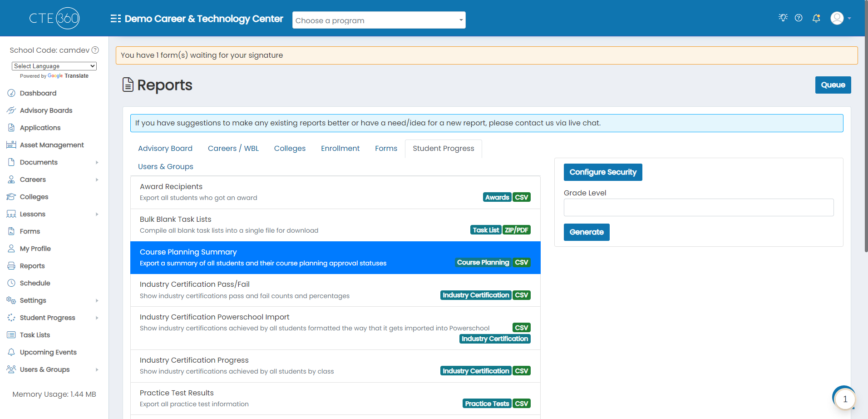Screen dimensions: 868x419
Task: Click the Lessons sidebar icon
Action: click(11, 214)
